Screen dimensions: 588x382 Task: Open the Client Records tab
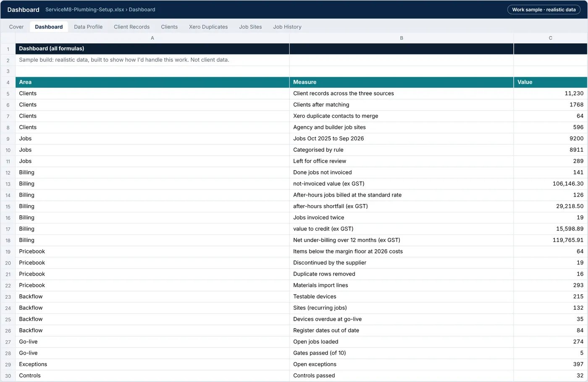[131, 26]
